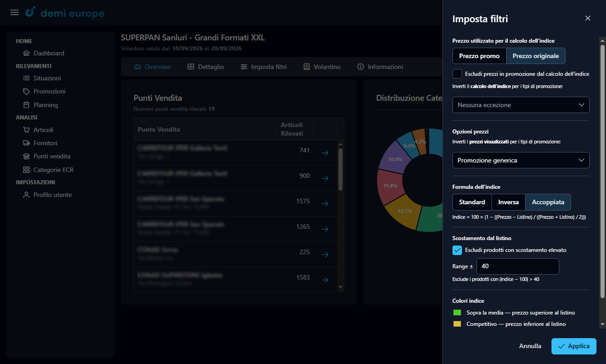Expand the Promozione generica dropdown
606x364 pixels.
coord(521,160)
